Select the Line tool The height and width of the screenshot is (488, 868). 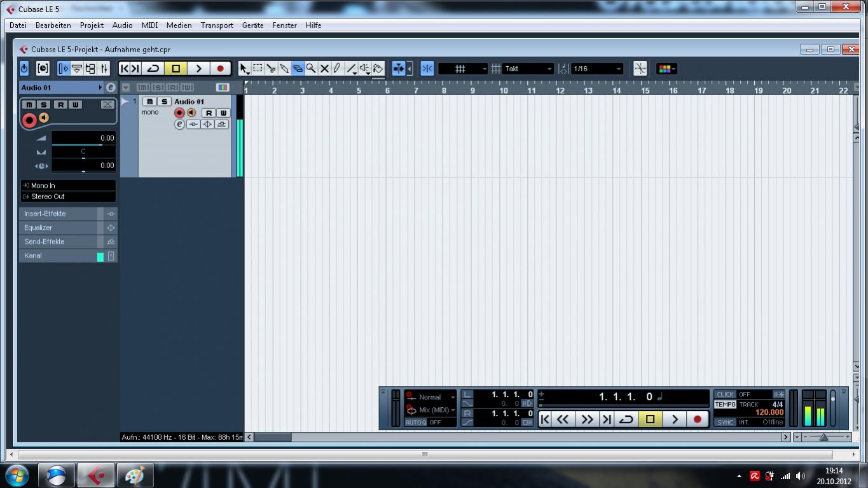click(351, 69)
